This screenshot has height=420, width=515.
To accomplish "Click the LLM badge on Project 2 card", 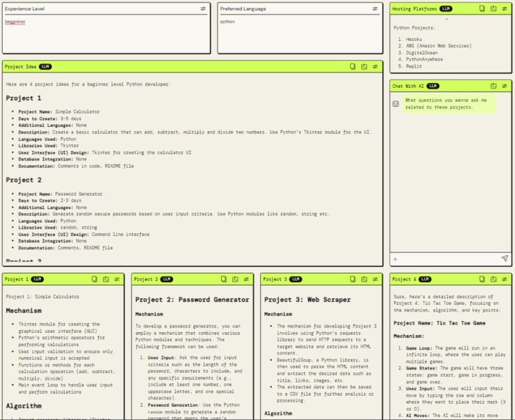I will 166,279.
